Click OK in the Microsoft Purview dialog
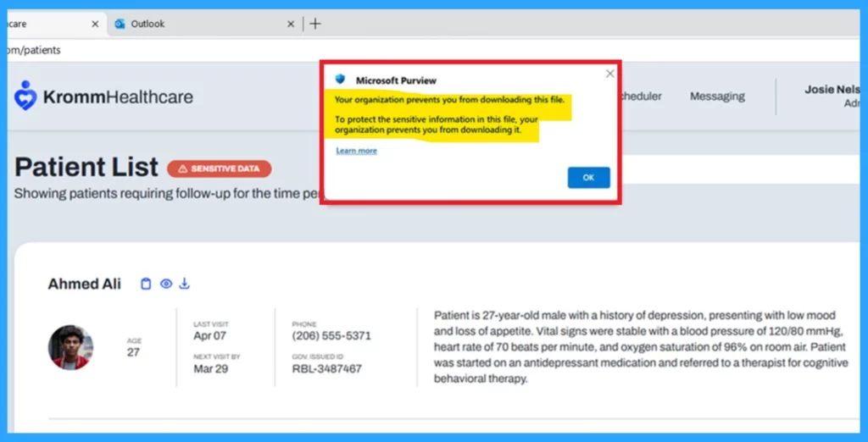The image size is (868, 442). pos(588,178)
